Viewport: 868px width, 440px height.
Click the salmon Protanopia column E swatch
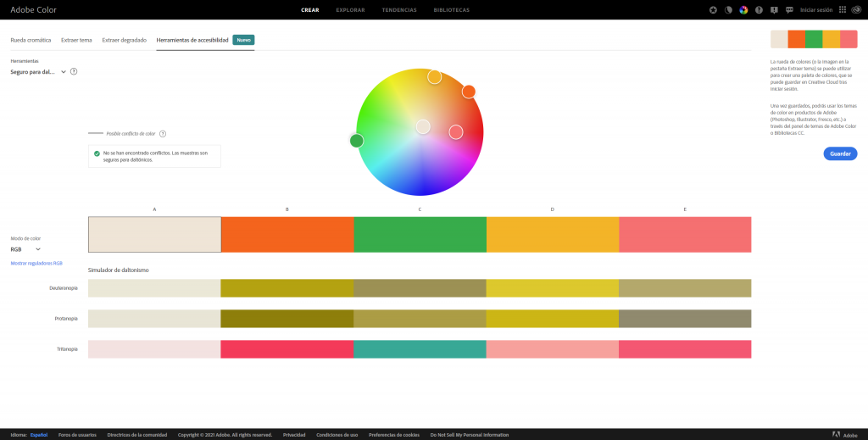point(685,318)
